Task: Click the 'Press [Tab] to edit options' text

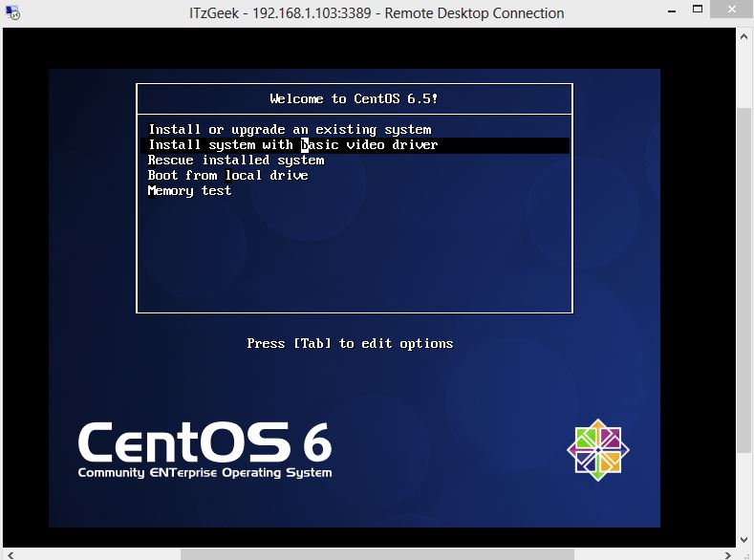Action: click(x=350, y=344)
